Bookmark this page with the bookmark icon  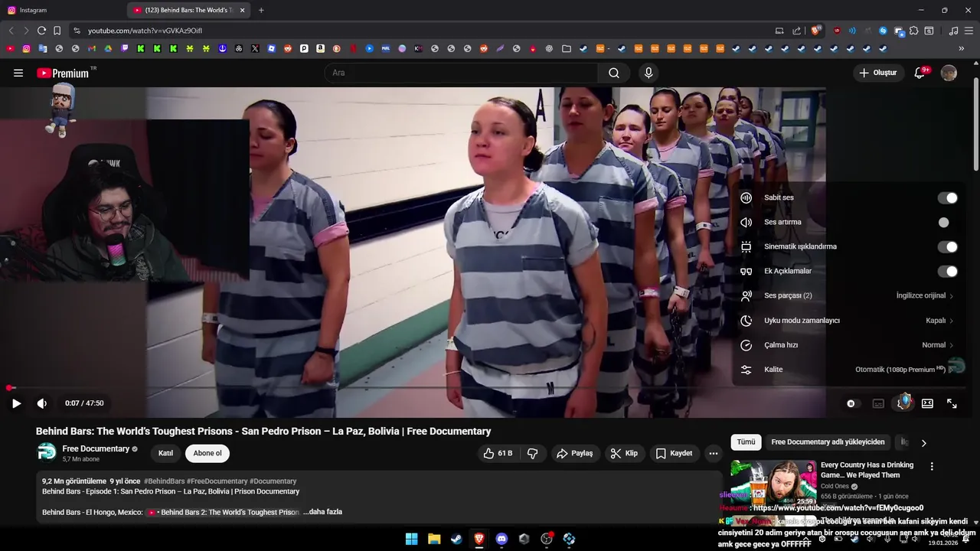coord(57,31)
